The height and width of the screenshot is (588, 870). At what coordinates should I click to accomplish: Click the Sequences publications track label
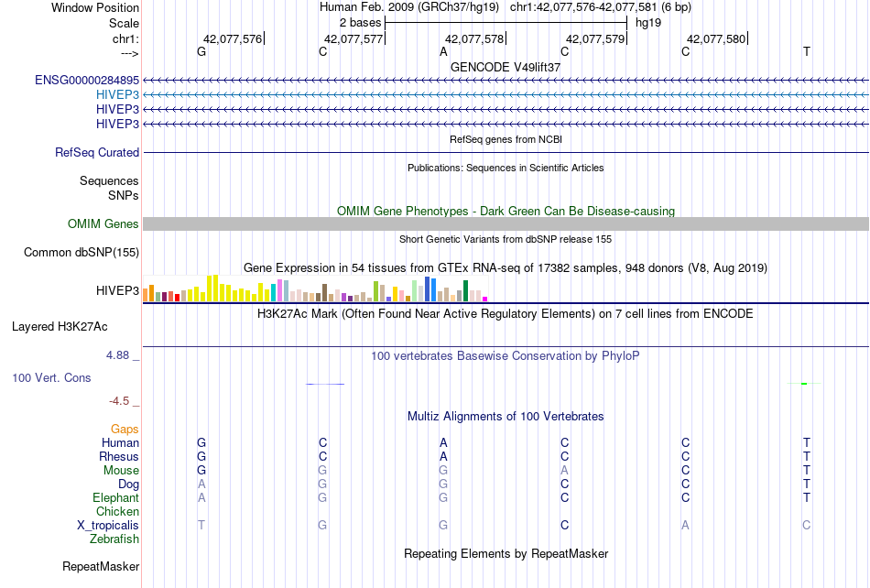(109, 180)
